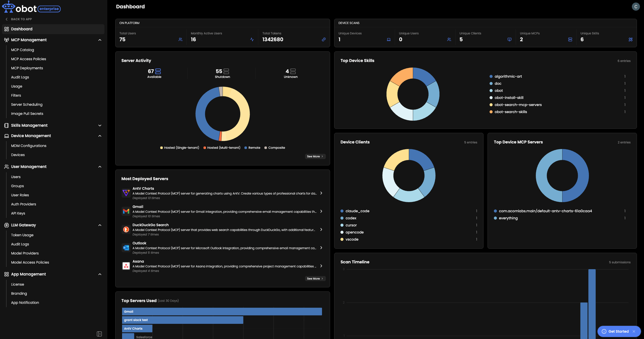Click the Total Tokens link icon
Screen dimensions: 644x339
click(324, 39)
